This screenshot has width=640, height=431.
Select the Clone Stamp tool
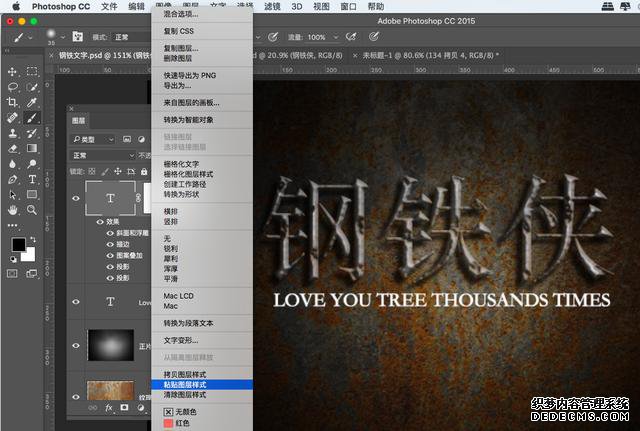pos(12,133)
